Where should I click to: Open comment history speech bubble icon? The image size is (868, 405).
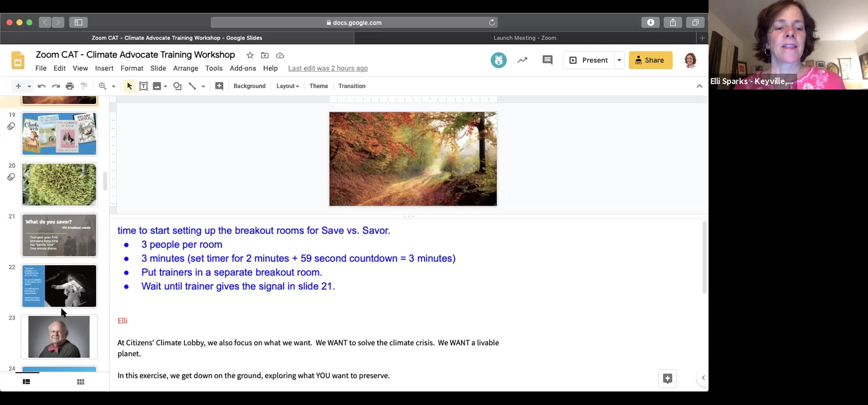click(x=547, y=60)
